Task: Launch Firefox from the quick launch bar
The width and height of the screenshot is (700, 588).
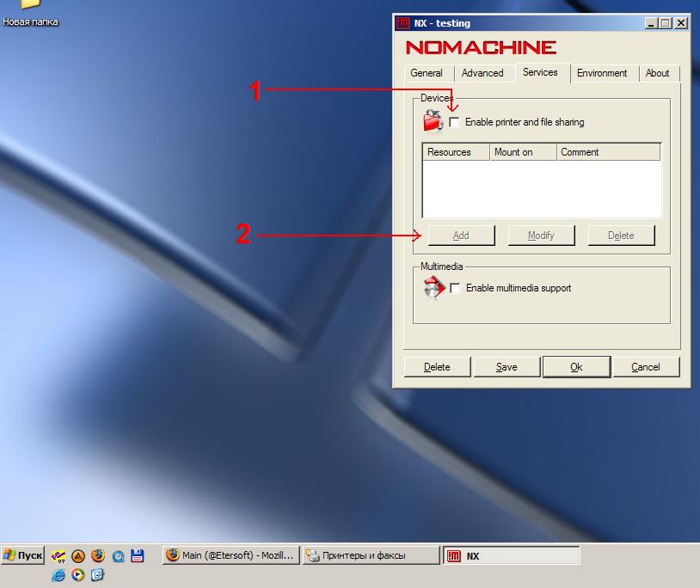Action: (x=97, y=556)
